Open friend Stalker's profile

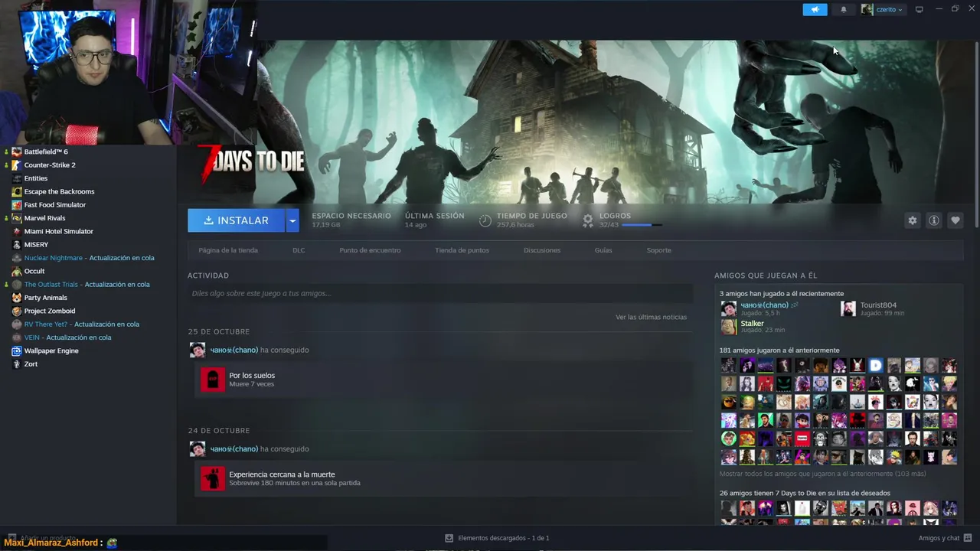(752, 323)
